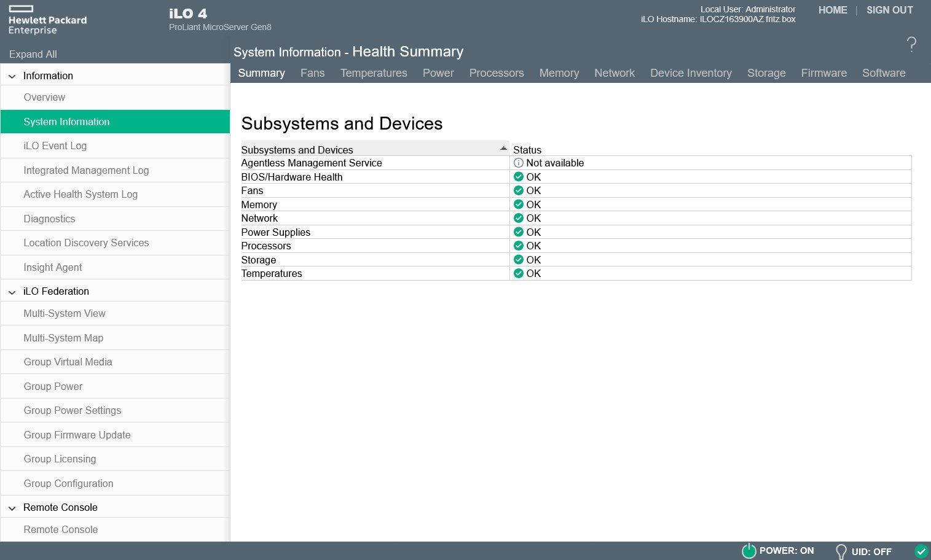
Task: View Active Health System Log
Action: click(x=115, y=195)
